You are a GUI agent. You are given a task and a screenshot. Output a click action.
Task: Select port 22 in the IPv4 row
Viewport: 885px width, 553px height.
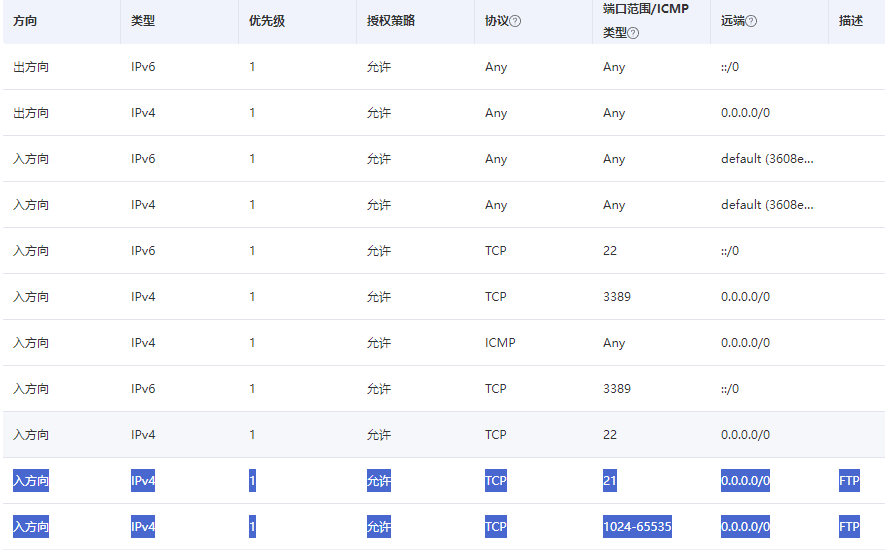click(610, 435)
